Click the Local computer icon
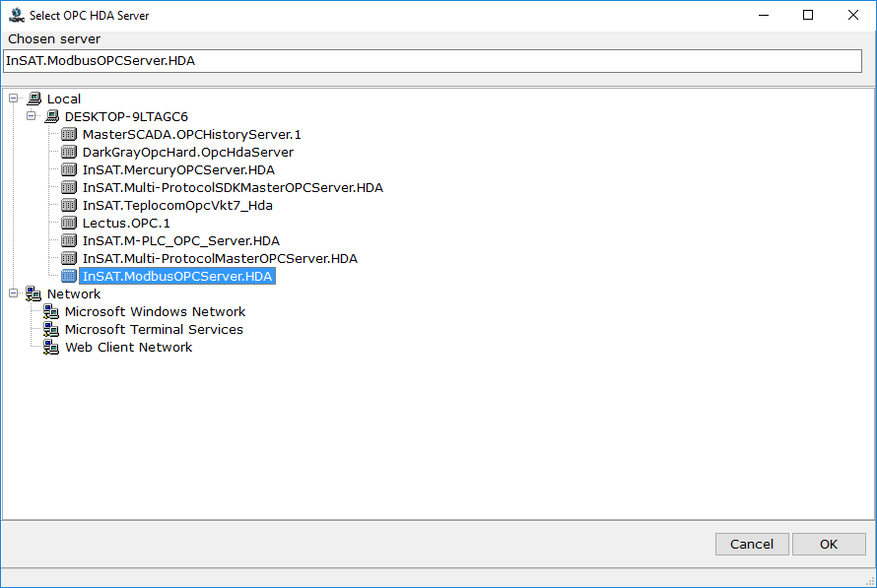The image size is (877, 588). pyautogui.click(x=34, y=98)
